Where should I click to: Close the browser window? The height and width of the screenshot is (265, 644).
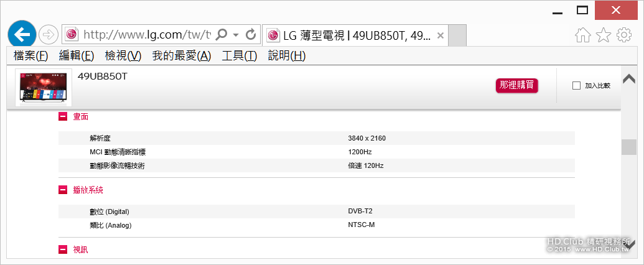coord(615,11)
